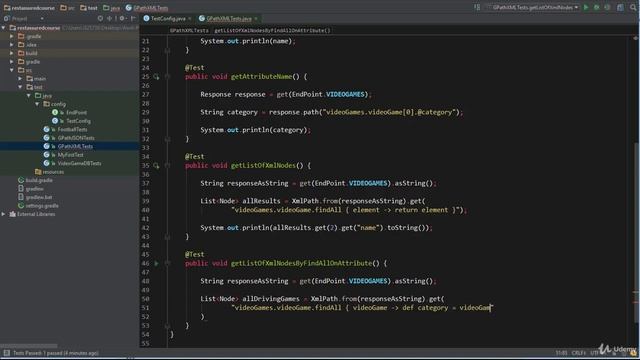The width and height of the screenshot is (640, 360).
Task: Expand the .gradle folder
Action: click(x=12, y=36)
